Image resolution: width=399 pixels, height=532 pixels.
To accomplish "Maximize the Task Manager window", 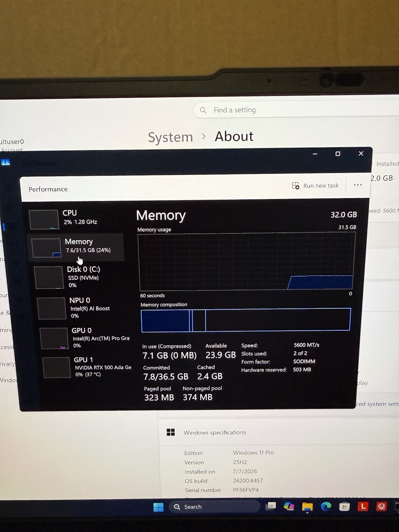I will (x=338, y=154).
